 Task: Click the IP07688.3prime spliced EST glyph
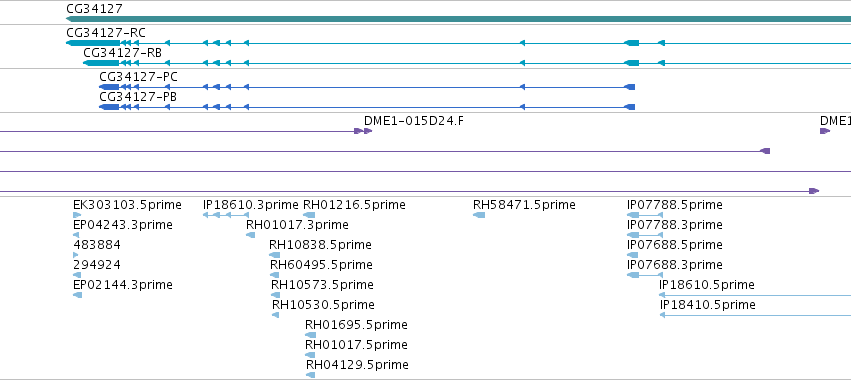tap(645, 275)
